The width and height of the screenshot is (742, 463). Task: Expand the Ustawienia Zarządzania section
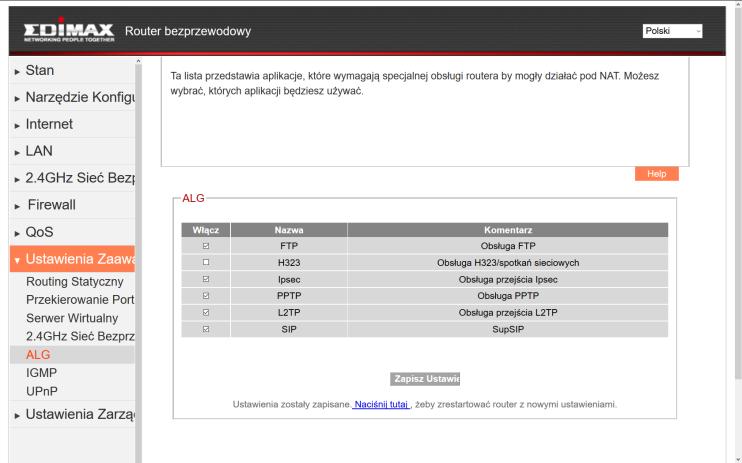click(72, 414)
